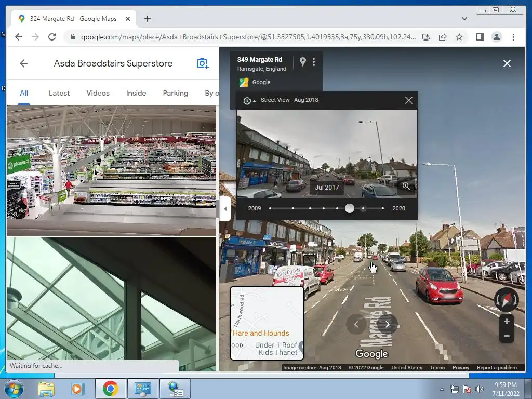
Task: Open the glass roof photo thumbnail
Action: [x=112, y=303]
